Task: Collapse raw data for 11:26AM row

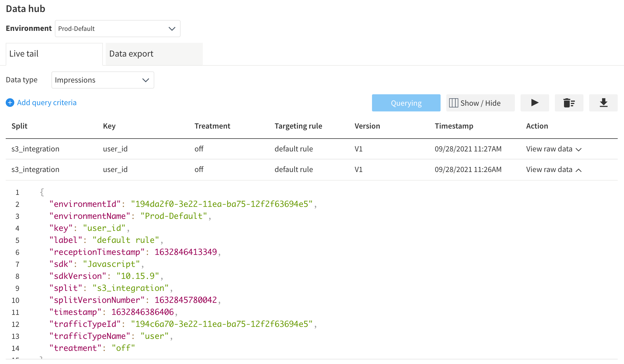Action: pos(554,169)
